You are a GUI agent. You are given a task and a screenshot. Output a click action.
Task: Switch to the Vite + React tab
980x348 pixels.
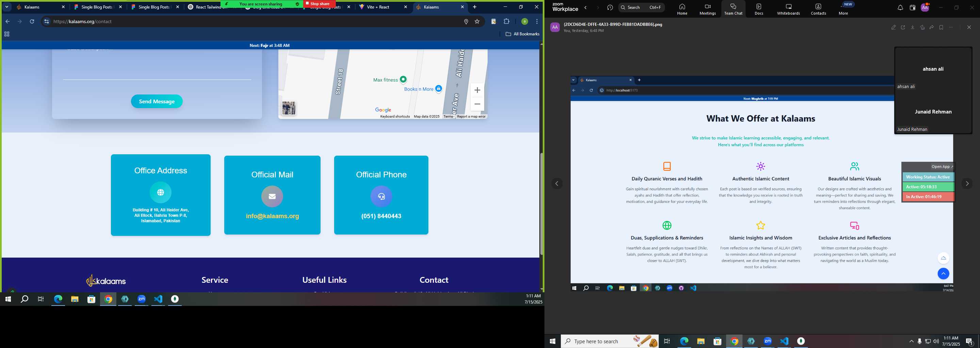pos(383,7)
